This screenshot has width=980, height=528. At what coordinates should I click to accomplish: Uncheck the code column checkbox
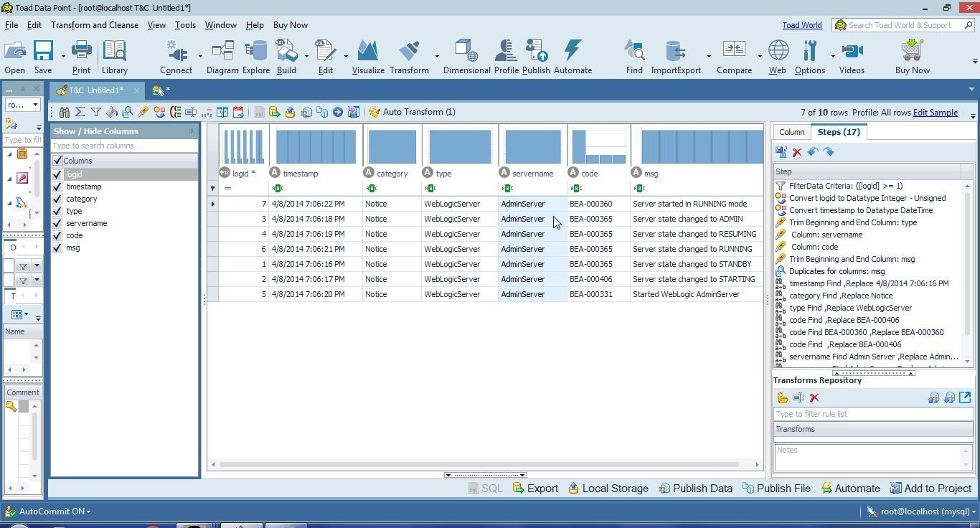57,235
